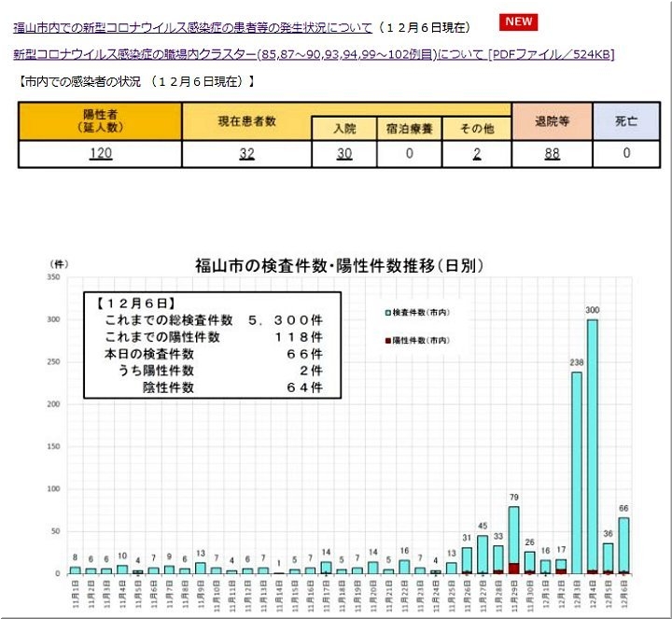
Task: Open the Fukuyama patient outbreak status link
Action: (192, 28)
